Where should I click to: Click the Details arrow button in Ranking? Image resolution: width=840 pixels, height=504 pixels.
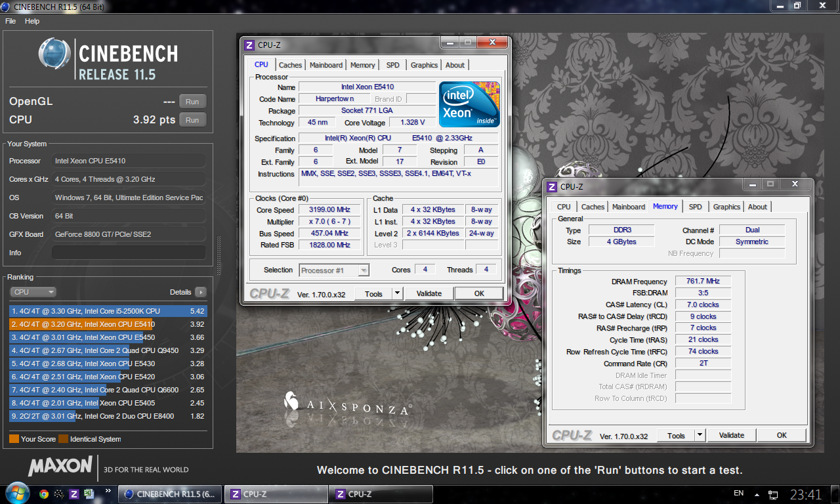[200, 292]
